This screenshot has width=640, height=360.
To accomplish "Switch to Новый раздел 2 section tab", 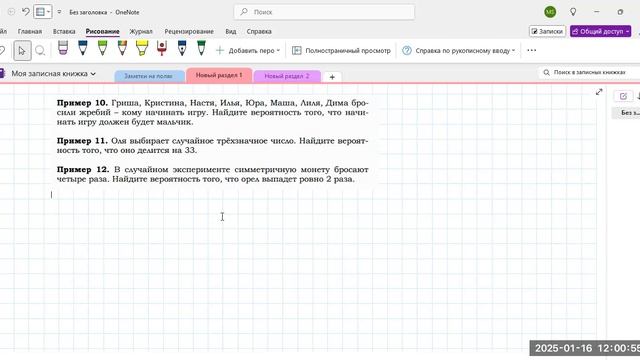I will [x=287, y=76].
